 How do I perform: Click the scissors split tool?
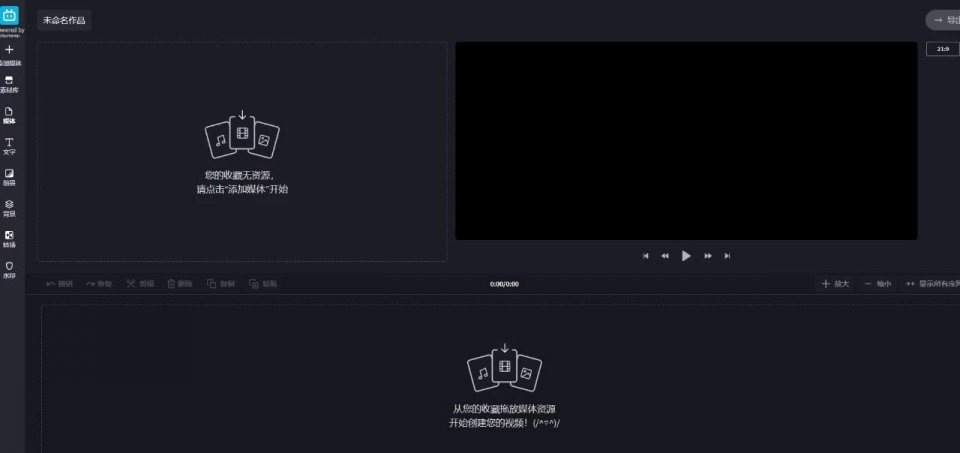(x=140, y=284)
